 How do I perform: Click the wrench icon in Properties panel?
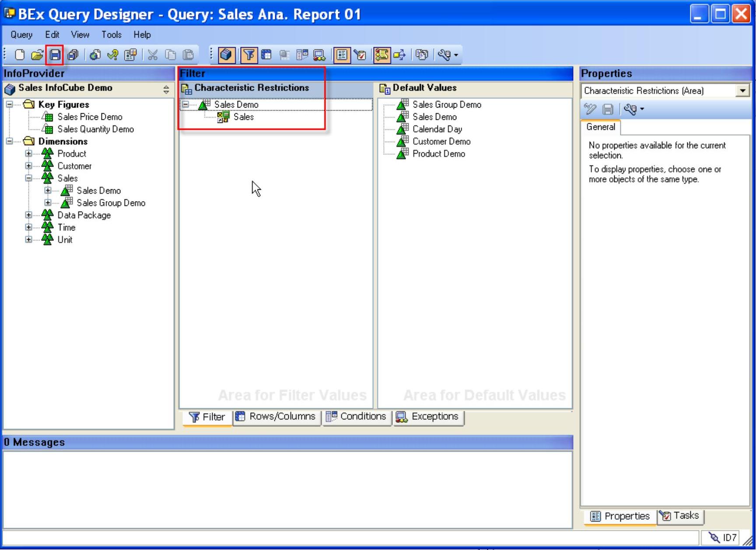point(630,109)
